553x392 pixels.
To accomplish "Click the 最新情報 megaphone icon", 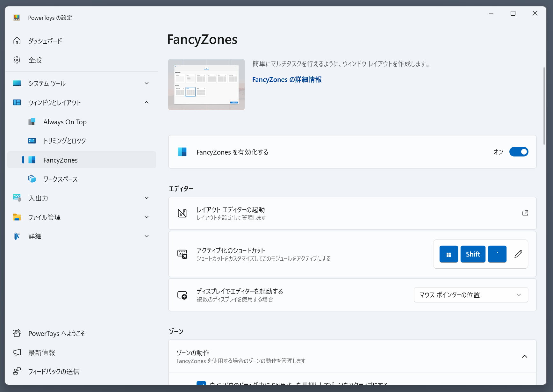I will point(17,352).
